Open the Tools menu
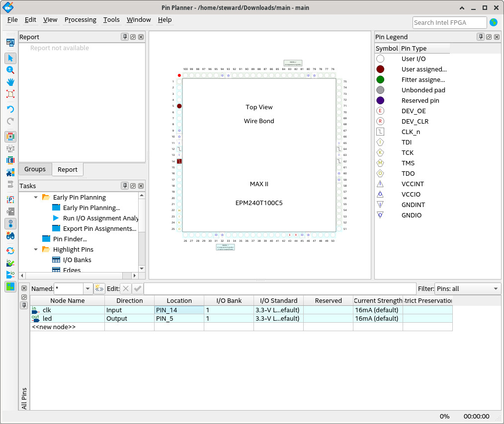 [111, 19]
